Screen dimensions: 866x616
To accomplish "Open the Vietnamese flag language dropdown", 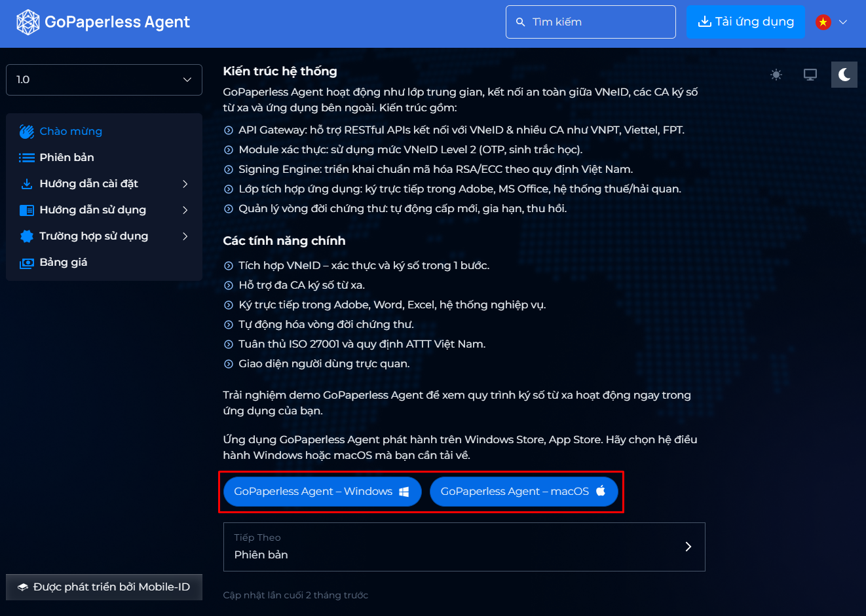I will pos(832,22).
